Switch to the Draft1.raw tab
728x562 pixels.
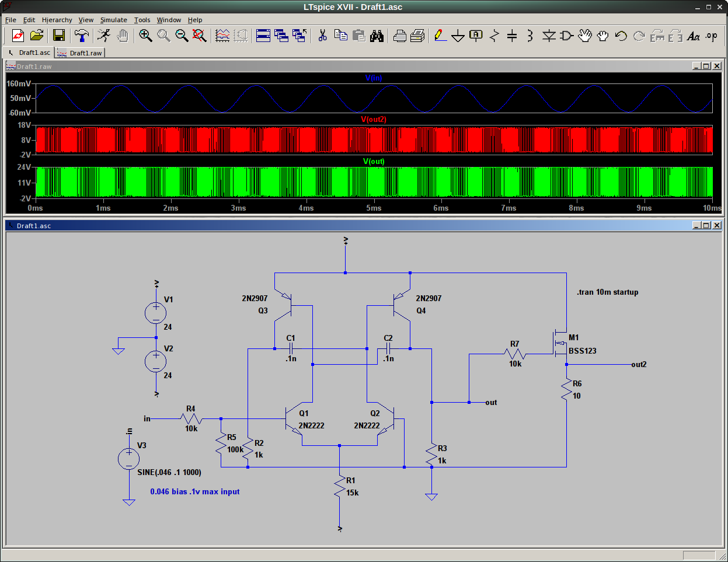coord(80,53)
